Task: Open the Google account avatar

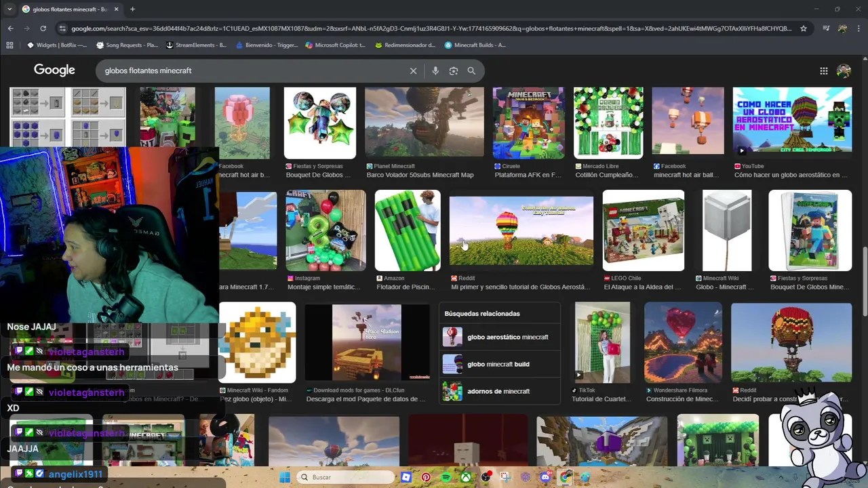Action: (x=844, y=70)
